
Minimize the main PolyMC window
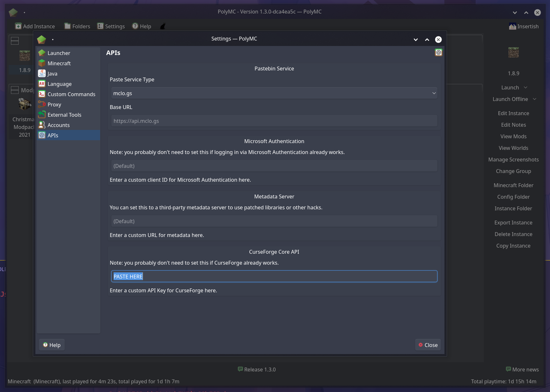515,13
